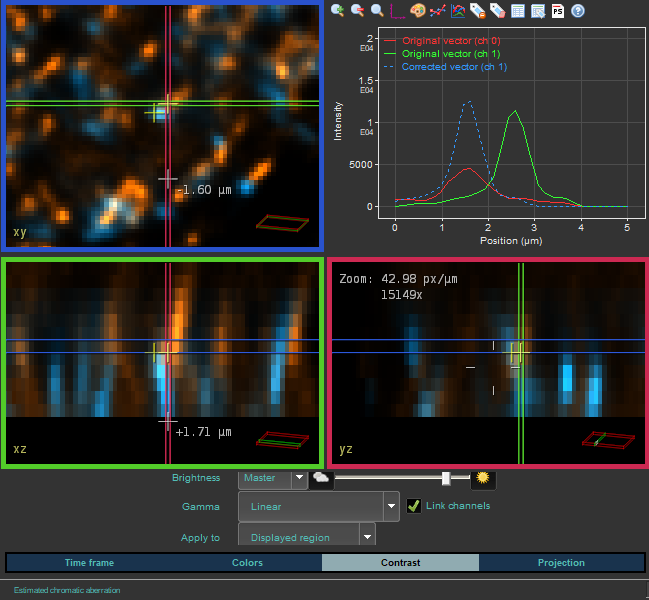The image size is (649, 600).
Task: Click the plot axes settings icon
Action: click(x=397, y=10)
